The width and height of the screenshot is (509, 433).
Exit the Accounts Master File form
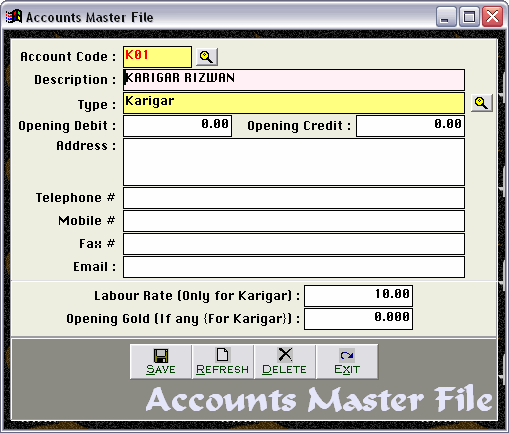[347, 362]
